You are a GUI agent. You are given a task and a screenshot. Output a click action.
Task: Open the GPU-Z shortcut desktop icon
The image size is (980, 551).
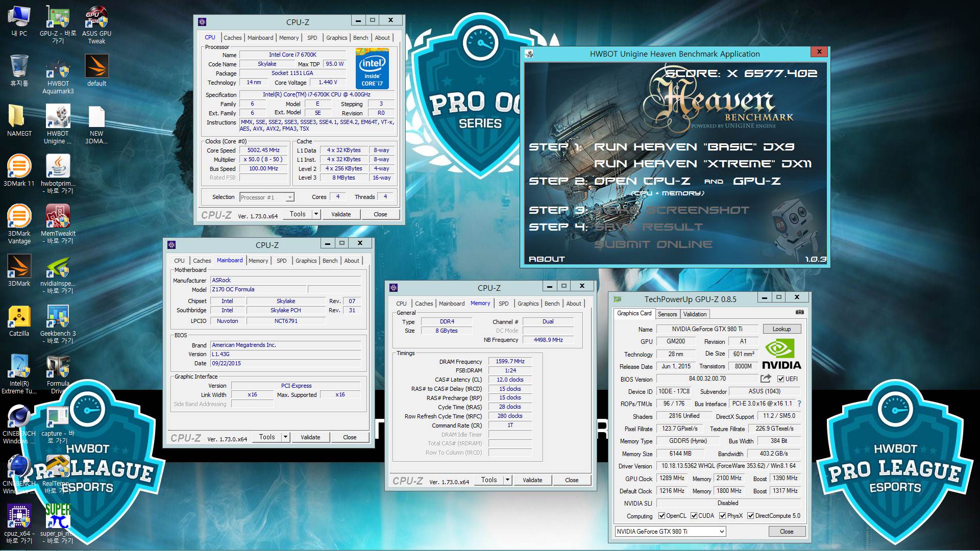coord(58,24)
